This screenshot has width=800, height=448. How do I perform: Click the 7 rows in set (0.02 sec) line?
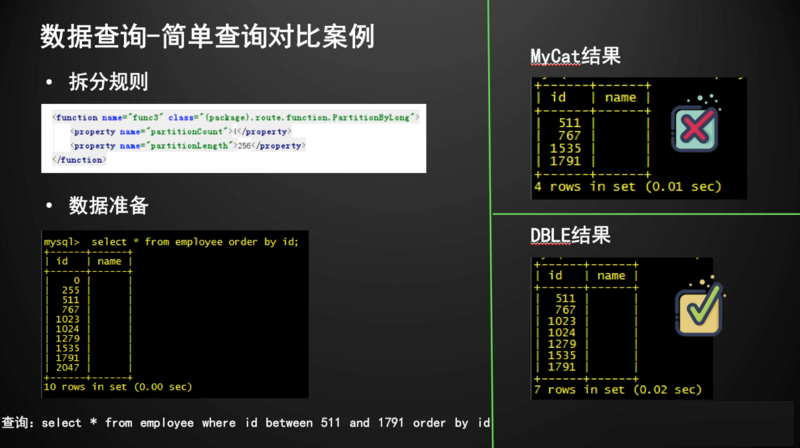tap(618, 390)
